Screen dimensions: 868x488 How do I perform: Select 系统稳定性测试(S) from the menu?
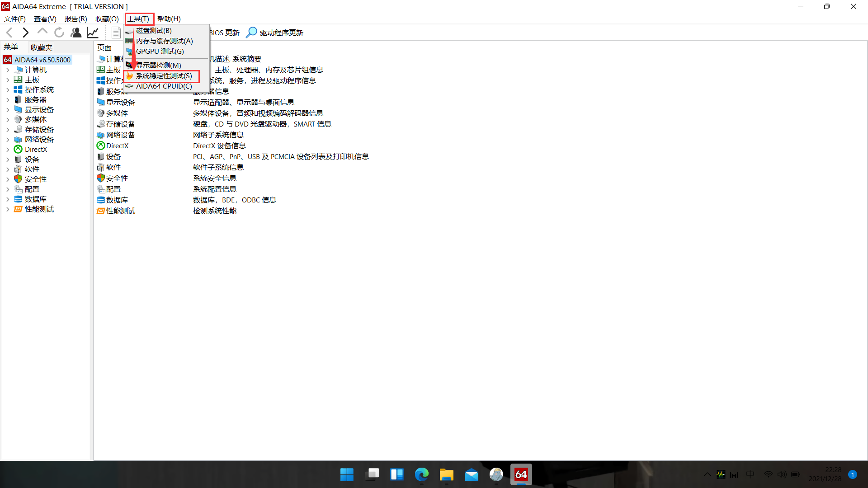[163, 75]
